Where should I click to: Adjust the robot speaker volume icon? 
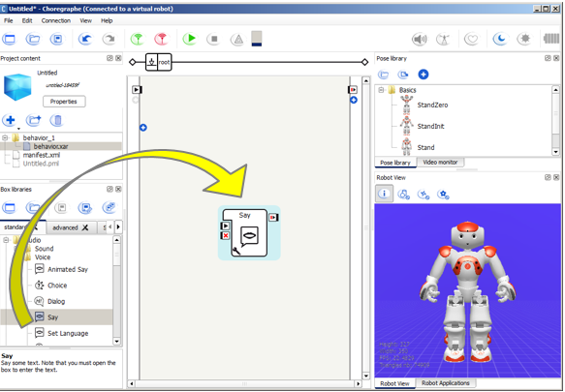420,39
